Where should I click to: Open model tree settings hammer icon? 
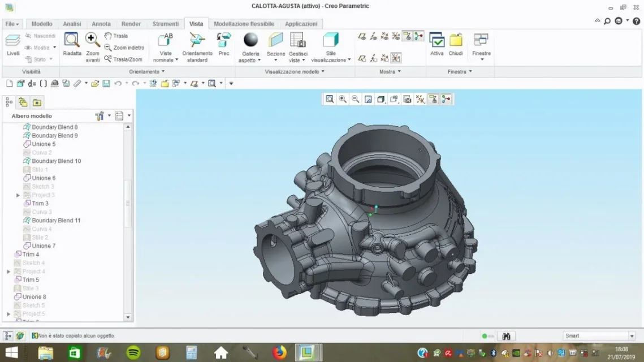coord(100,116)
